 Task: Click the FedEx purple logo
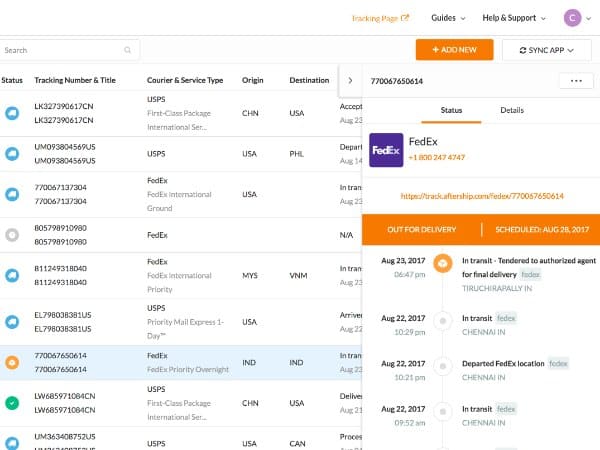[386, 150]
